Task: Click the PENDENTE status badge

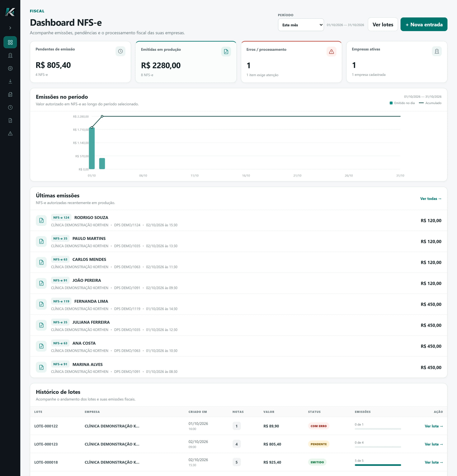Action: (x=319, y=444)
